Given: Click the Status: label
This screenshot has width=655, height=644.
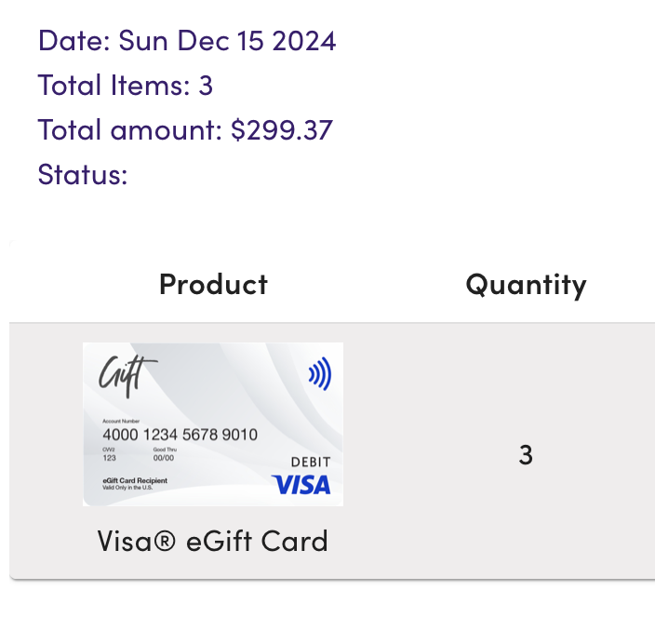Looking at the screenshot, I should (x=83, y=174).
